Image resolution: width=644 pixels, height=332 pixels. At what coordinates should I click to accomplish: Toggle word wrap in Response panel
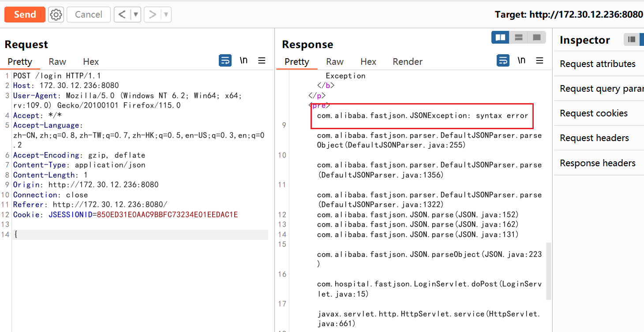[503, 60]
